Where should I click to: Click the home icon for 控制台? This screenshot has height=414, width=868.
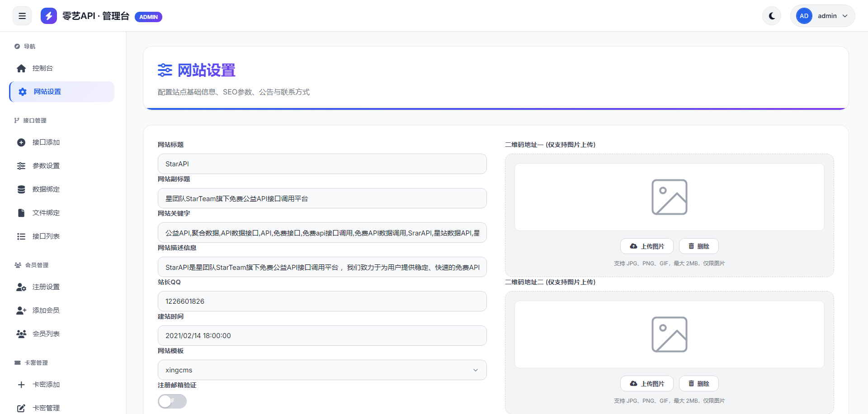click(21, 68)
